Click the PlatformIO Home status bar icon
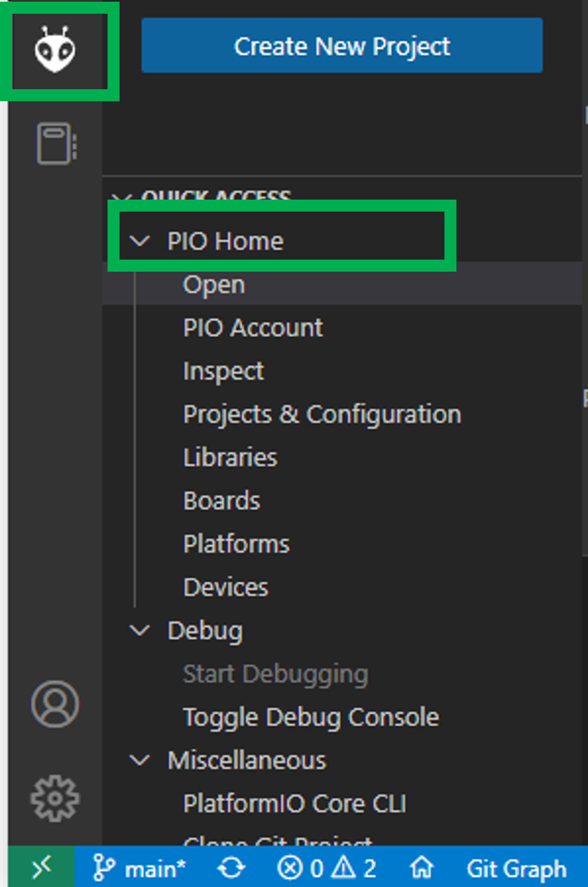The width and height of the screenshot is (588, 887). 422,869
